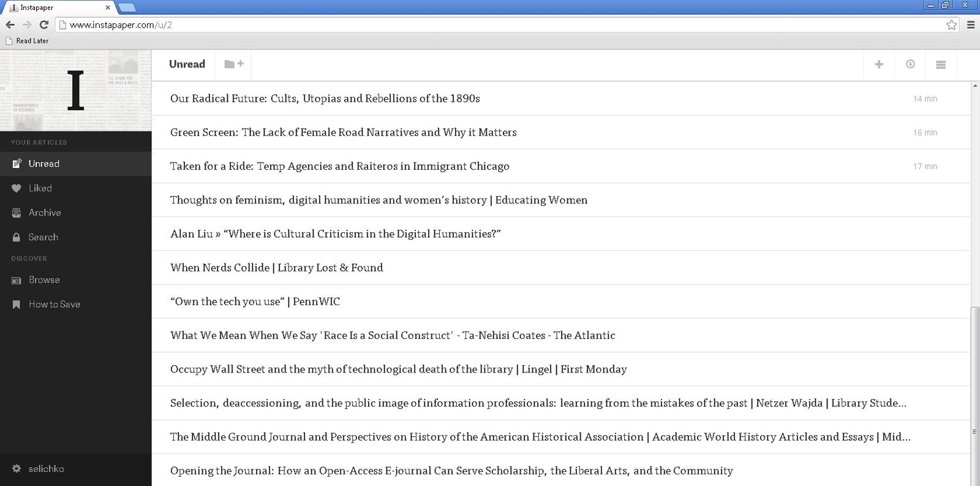Reload the page with the refresh icon
This screenshot has height=486, width=980.
[x=43, y=25]
